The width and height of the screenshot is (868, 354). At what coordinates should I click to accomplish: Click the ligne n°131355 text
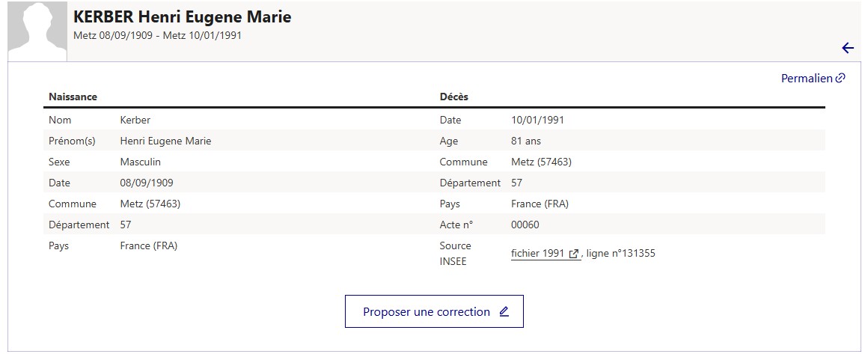tap(620, 254)
